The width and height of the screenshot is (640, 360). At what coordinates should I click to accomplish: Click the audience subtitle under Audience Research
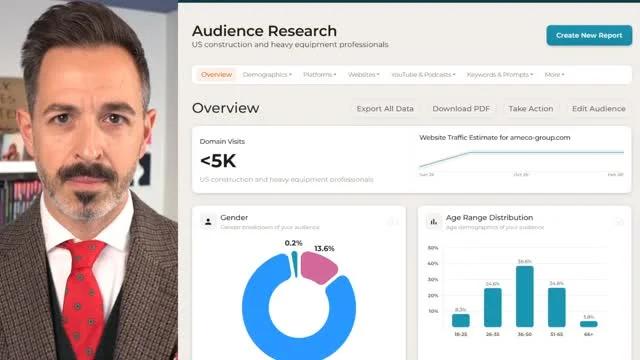[290, 44]
